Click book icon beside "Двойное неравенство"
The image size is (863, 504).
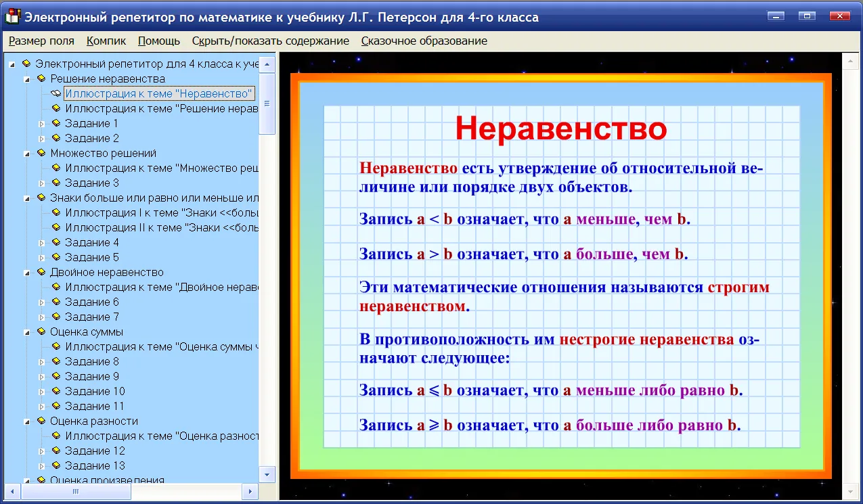(x=42, y=272)
